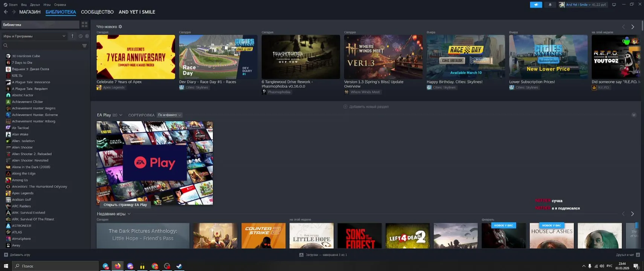
Task: Click the wallet balance '41,22 руб'
Action: (x=599, y=5)
